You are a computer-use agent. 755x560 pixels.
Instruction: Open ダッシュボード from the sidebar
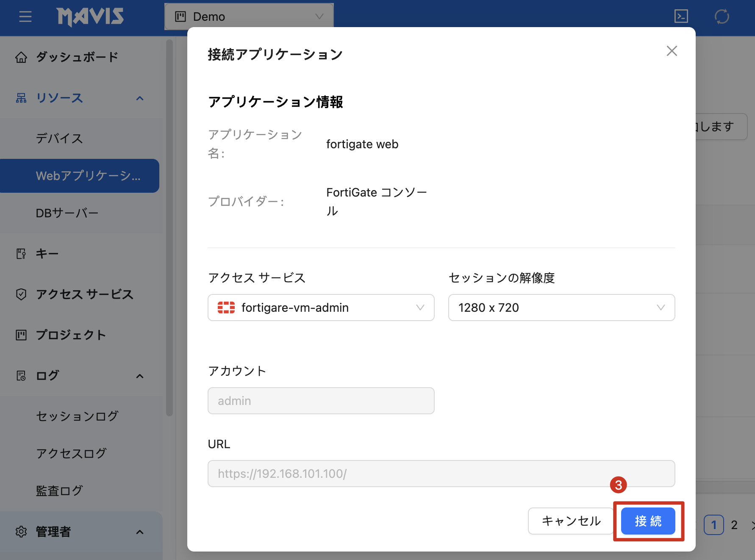pos(77,57)
